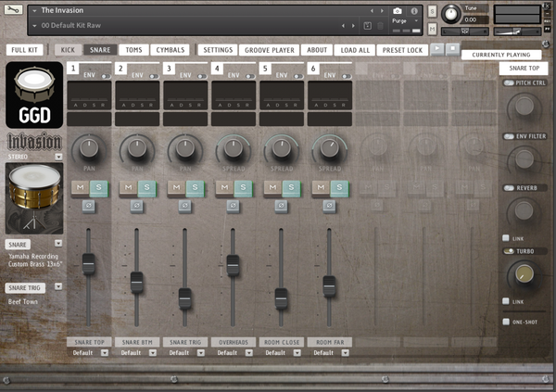Solo the instrument with the S button in header
The height and width of the screenshot is (392, 556).
pyautogui.click(x=432, y=11)
